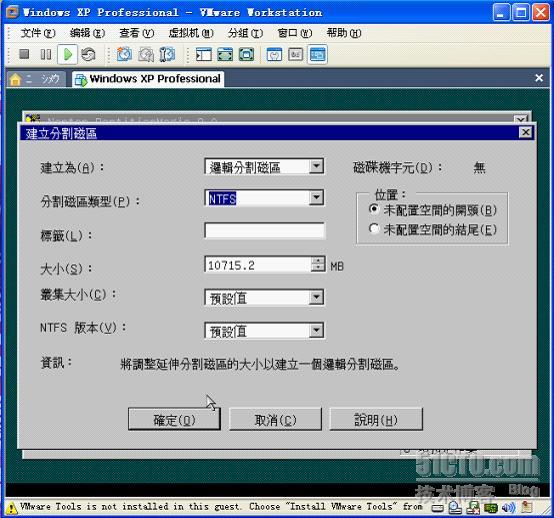Click the Suspend (pause) toolbar icon
Screen dimensions: 554x518
(46, 54)
